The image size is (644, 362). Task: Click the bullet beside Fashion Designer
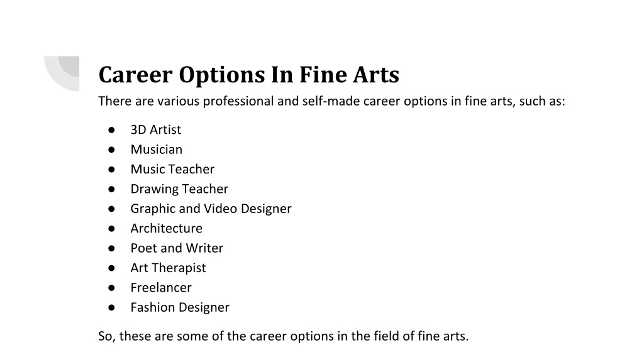pyautogui.click(x=111, y=307)
